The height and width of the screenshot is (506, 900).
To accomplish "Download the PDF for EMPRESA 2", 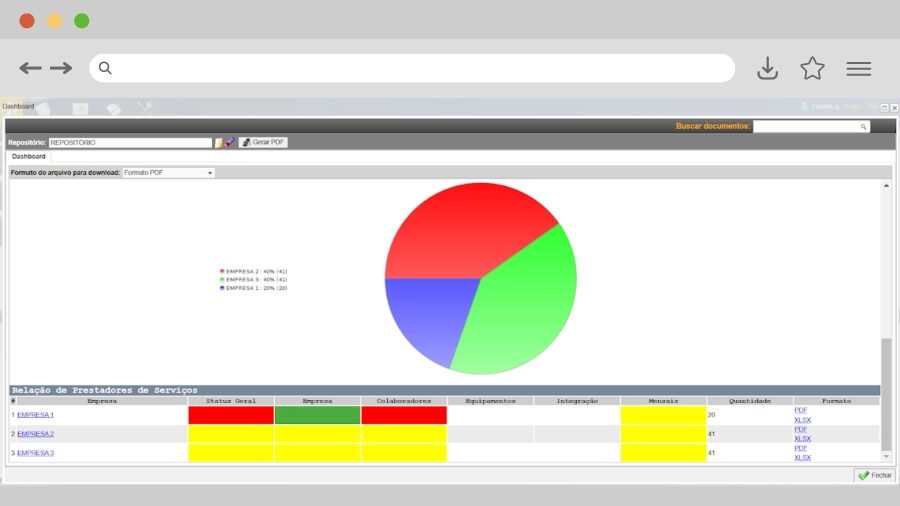I will tap(800, 429).
